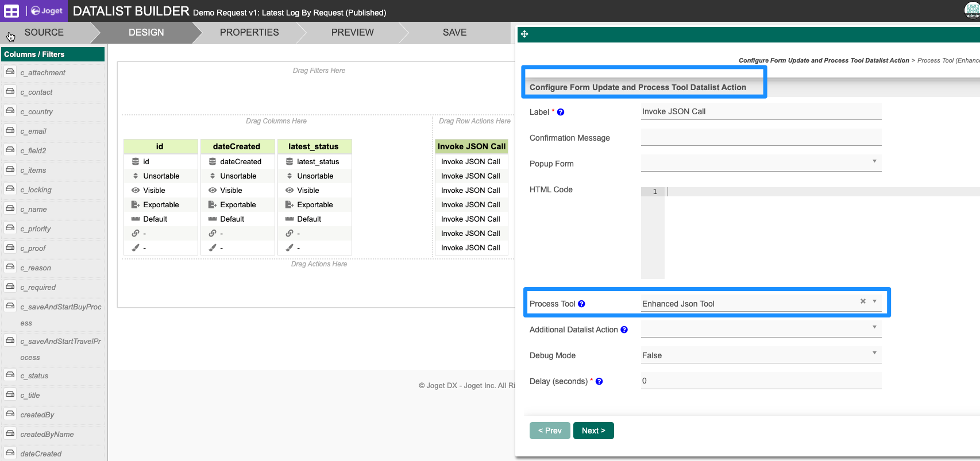The width and height of the screenshot is (980, 461).
Task: Go to the PREVIEW tab
Action: [x=352, y=33]
